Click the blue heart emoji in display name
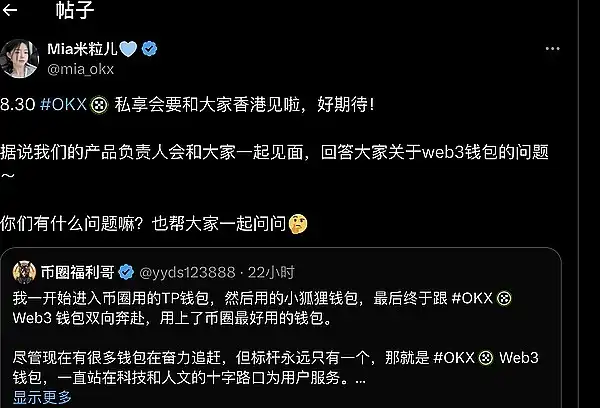This screenshot has width=600, height=408. point(128,49)
